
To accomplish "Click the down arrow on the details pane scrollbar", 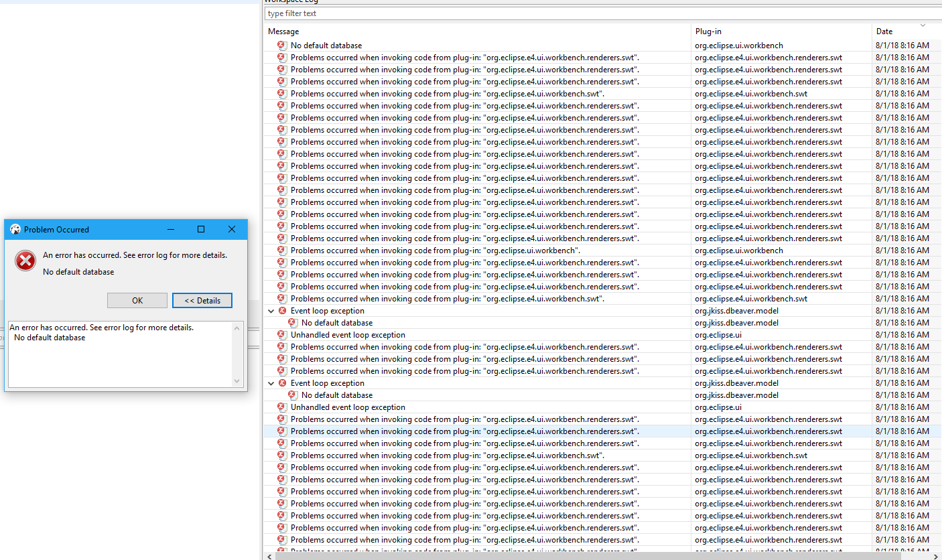I will point(237,381).
